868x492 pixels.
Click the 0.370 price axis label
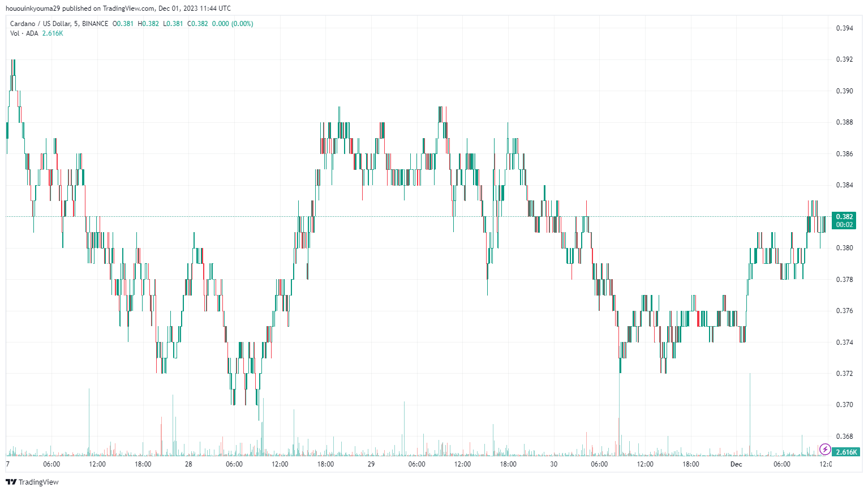pyautogui.click(x=844, y=405)
